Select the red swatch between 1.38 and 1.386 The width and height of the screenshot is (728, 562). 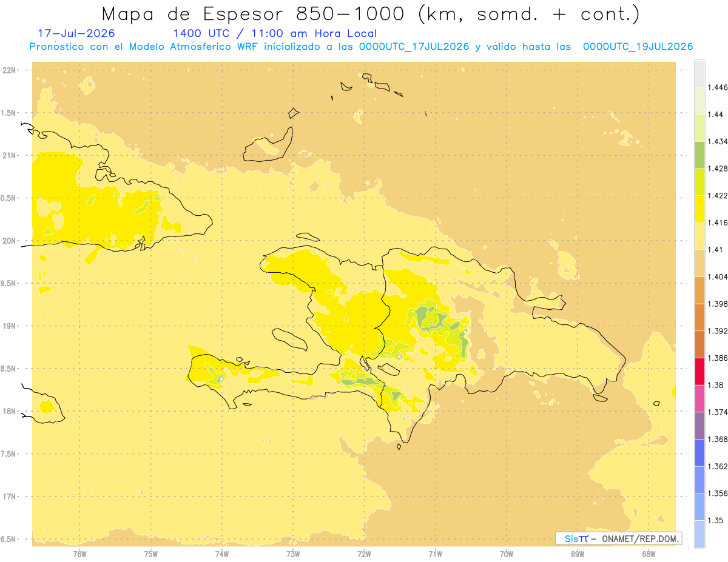[x=699, y=372]
